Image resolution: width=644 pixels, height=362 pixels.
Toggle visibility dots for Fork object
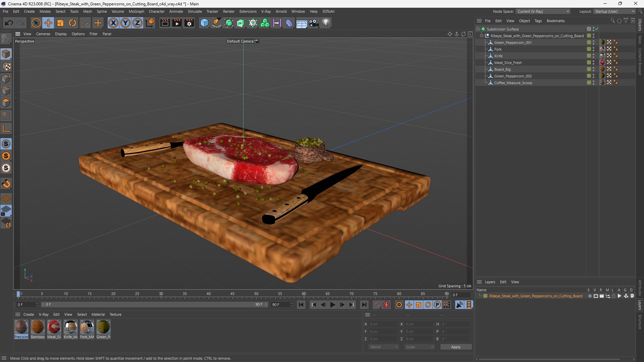593,49
